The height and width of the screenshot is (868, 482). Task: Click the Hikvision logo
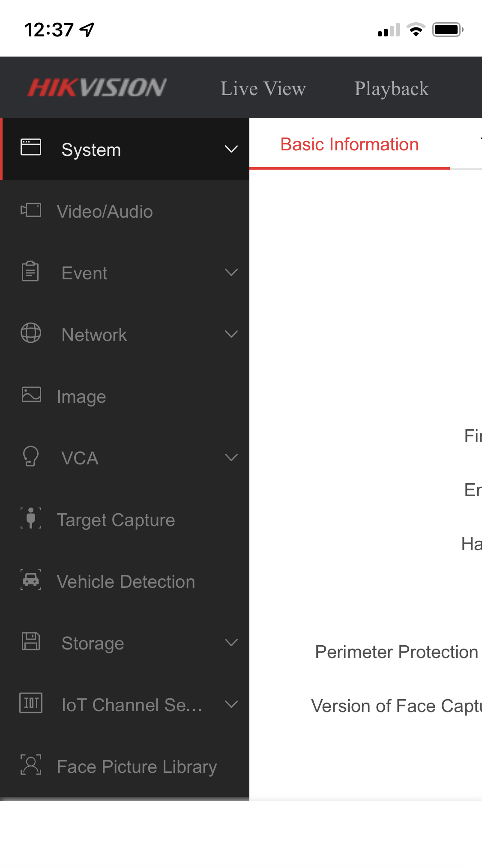[x=97, y=88]
